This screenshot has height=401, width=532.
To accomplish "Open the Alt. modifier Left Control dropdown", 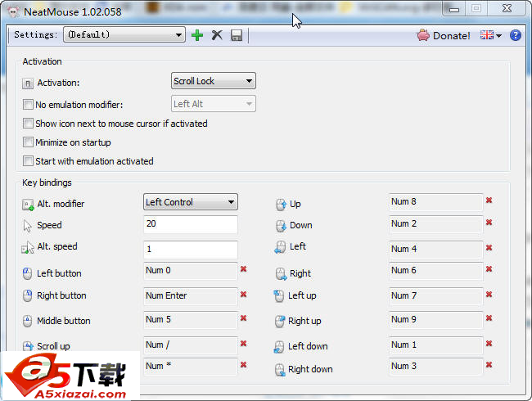I will pyautogui.click(x=191, y=202).
